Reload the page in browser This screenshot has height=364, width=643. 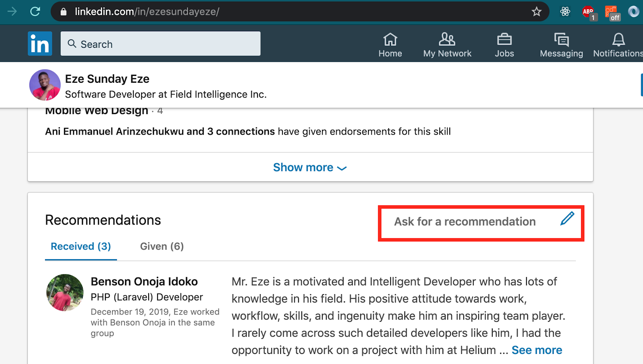click(35, 12)
